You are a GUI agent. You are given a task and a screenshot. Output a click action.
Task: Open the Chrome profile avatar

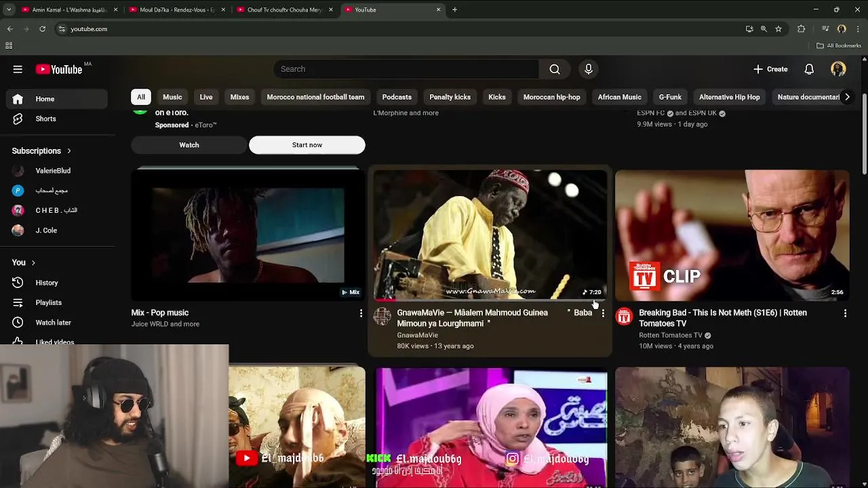842,29
